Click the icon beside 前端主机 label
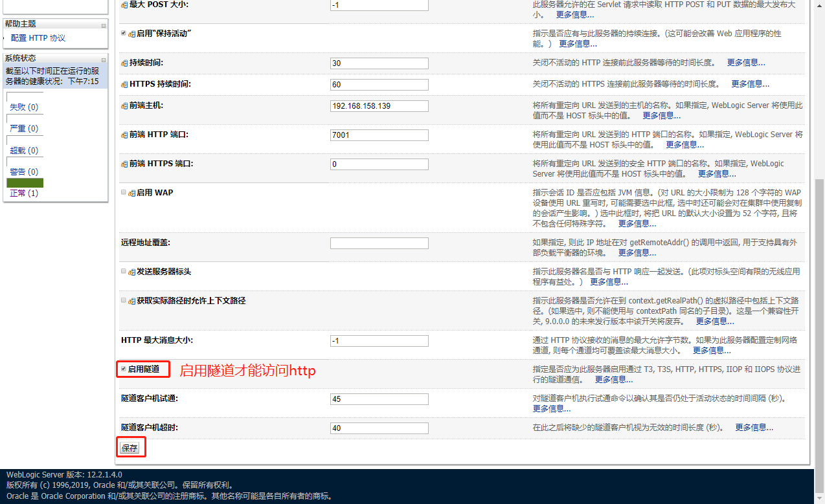This screenshot has width=825, height=504. pyautogui.click(x=124, y=106)
